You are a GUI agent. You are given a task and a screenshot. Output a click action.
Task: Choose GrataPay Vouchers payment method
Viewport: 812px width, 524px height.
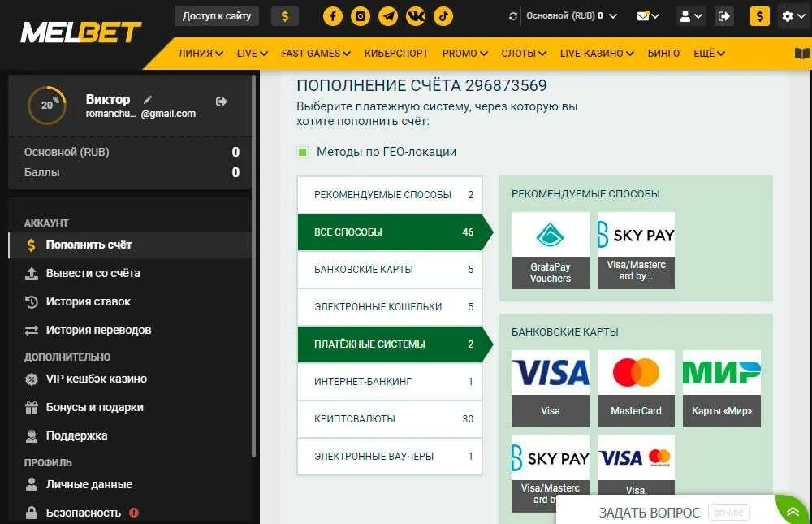[551, 250]
